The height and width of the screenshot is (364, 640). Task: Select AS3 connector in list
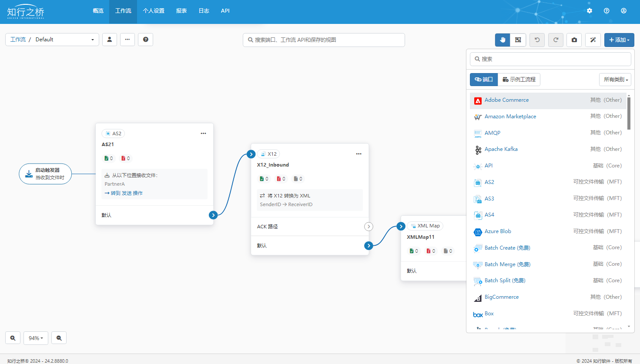[548, 199]
